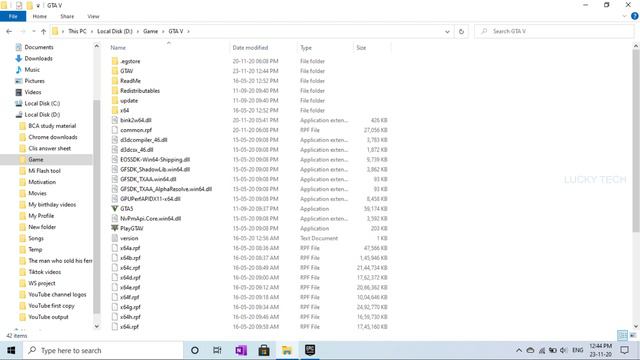Go back with the Back arrow
The image size is (640, 360).
pyautogui.click(x=9, y=31)
